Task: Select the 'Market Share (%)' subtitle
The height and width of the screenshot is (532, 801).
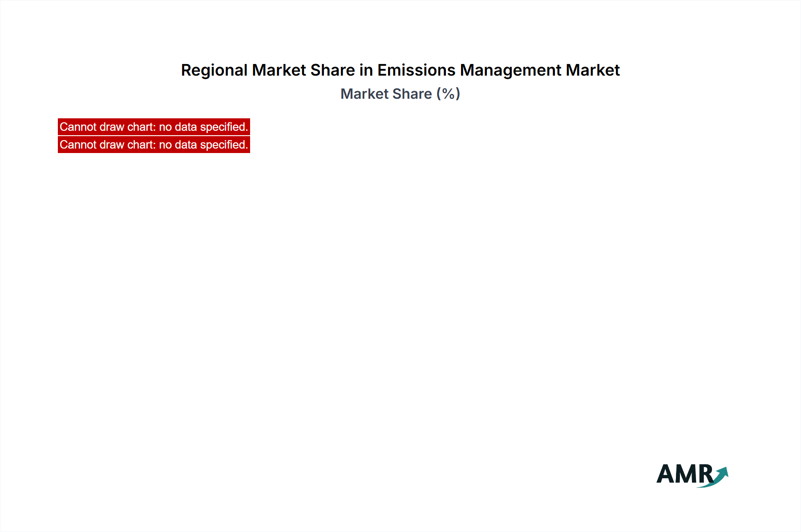Action: pyautogui.click(x=400, y=94)
